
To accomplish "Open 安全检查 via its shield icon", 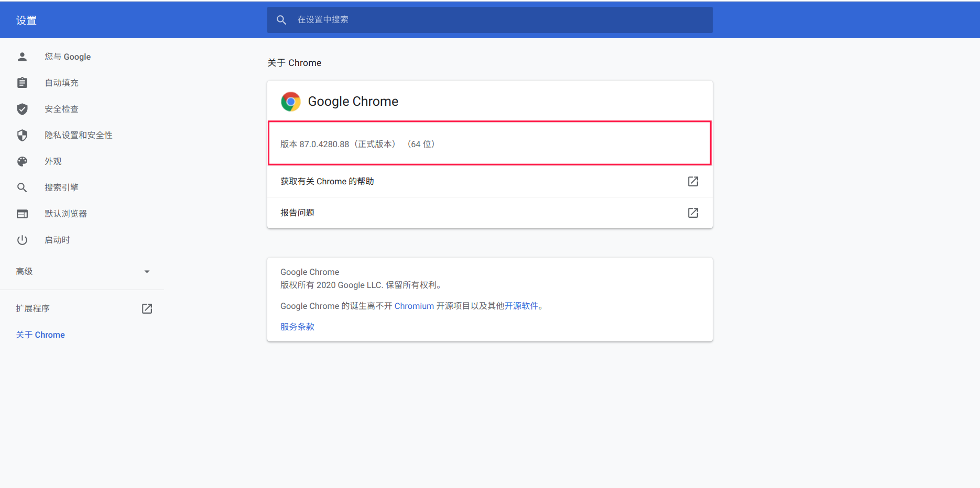I will point(22,109).
